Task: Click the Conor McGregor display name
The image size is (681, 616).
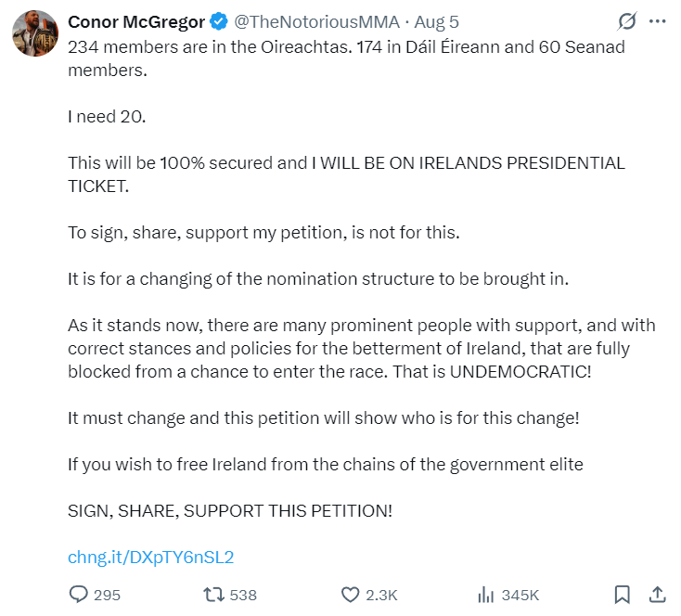Action: pos(136,21)
